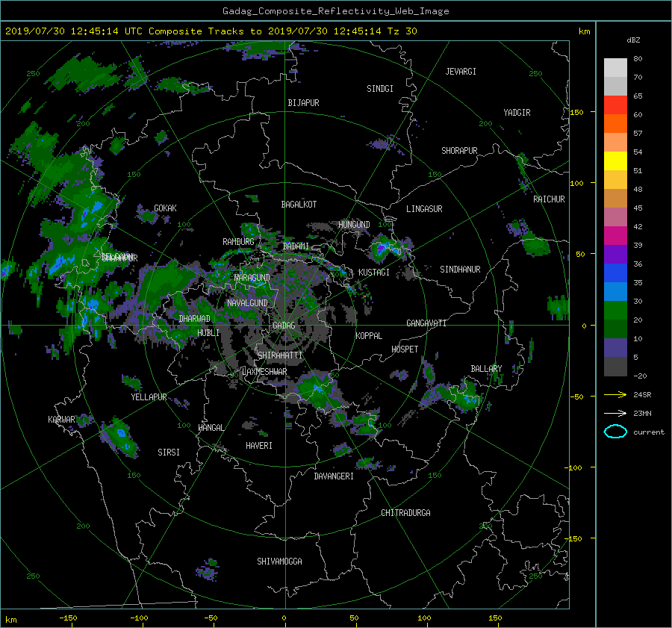
Task: Click the cyan current track ellipse icon
Action: point(615,432)
